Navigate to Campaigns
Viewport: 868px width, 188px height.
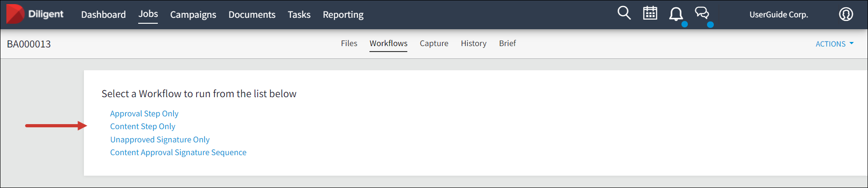193,15
